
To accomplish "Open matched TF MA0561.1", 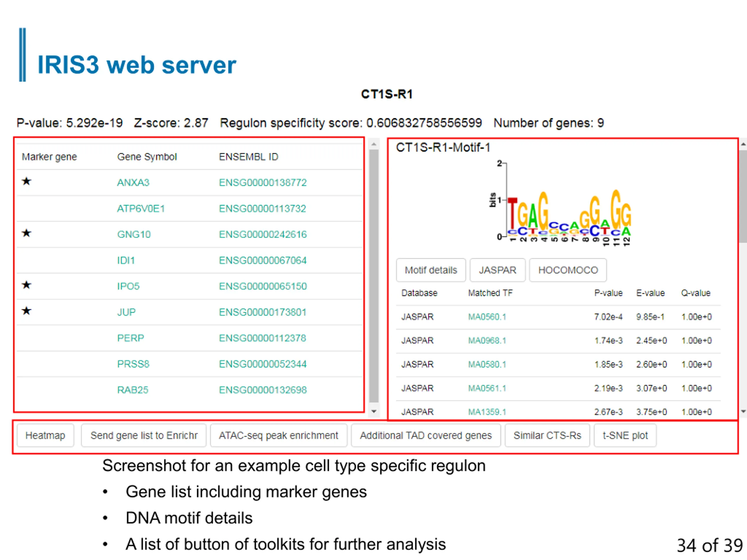I will 487,388.
